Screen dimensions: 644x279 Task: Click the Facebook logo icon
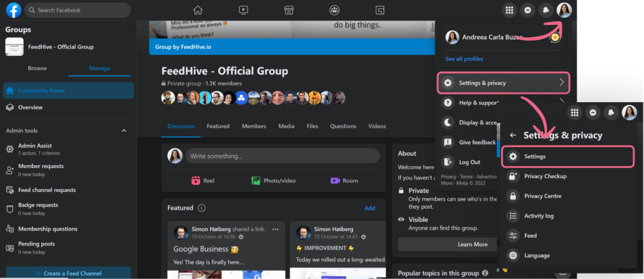(x=13, y=10)
